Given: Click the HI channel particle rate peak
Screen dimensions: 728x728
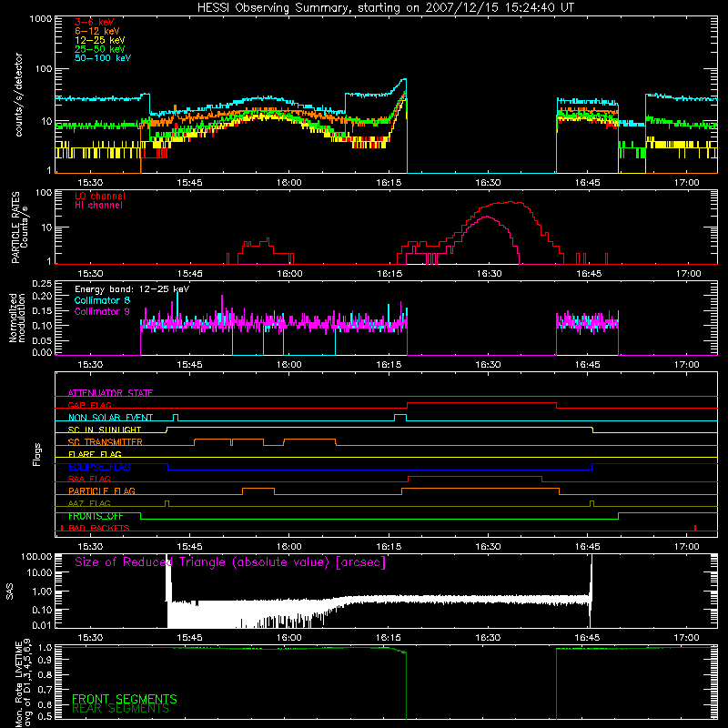Looking at the screenshot, I should point(487,217).
